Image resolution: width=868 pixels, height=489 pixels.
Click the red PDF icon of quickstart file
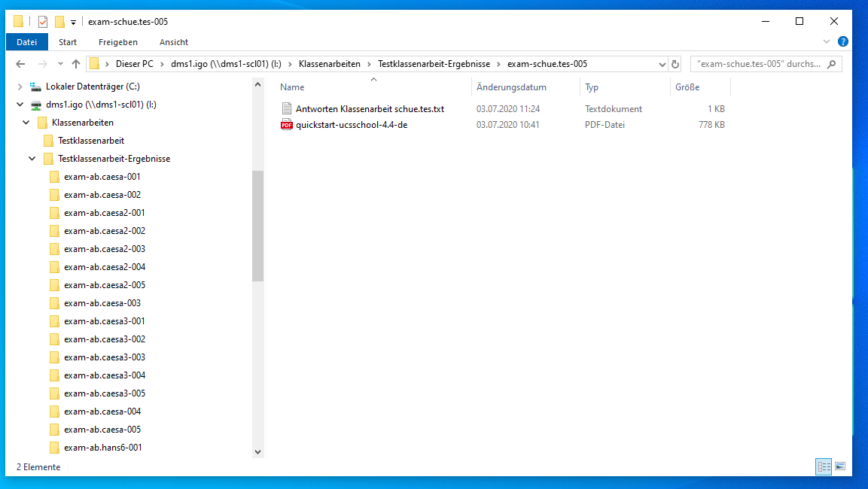click(286, 125)
